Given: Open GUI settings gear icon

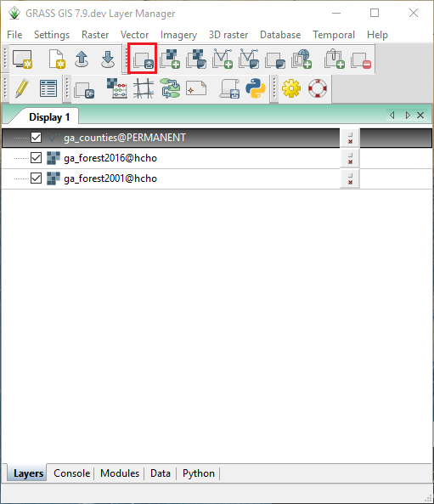Looking at the screenshot, I should point(291,88).
